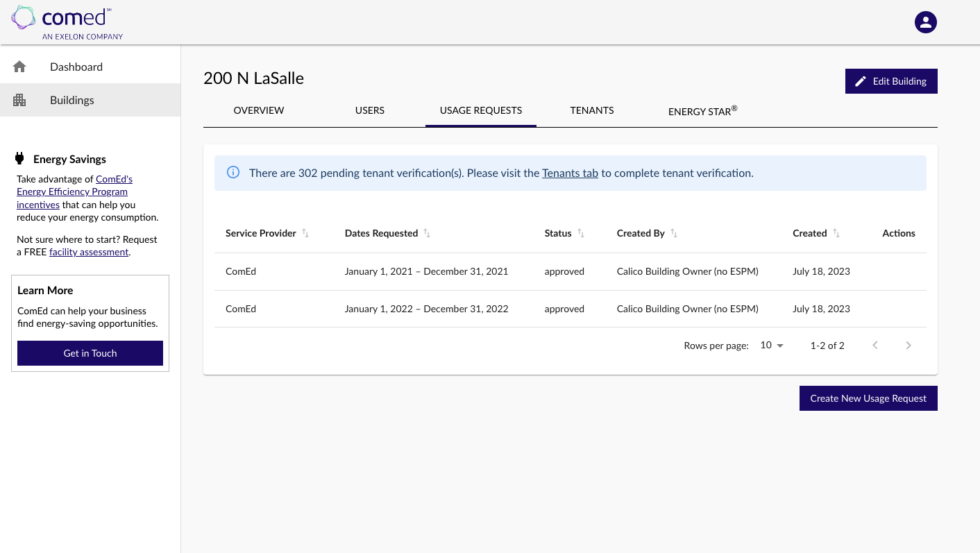Go to previous page chevron
The height and width of the screenshot is (553, 980).
[875, 345]
